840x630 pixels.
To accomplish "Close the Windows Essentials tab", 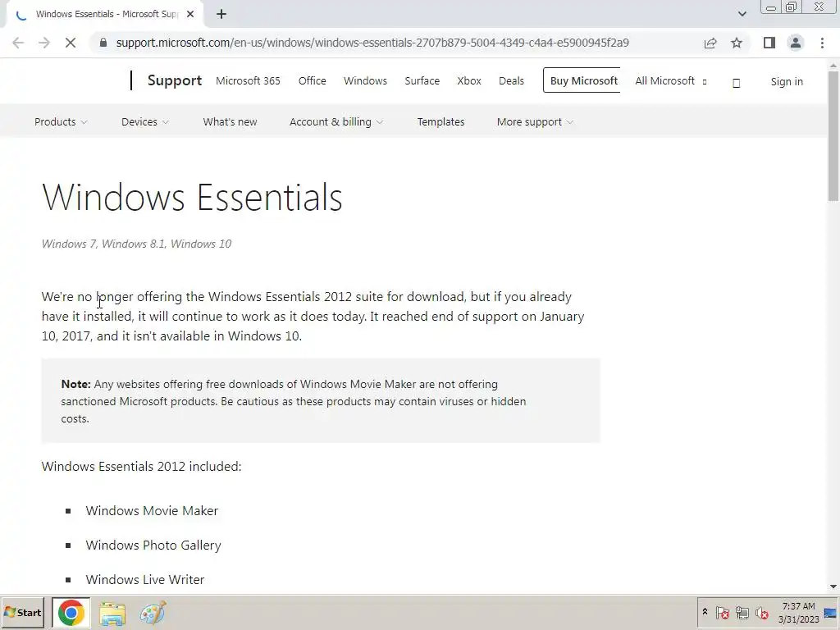I will point(190,14).
